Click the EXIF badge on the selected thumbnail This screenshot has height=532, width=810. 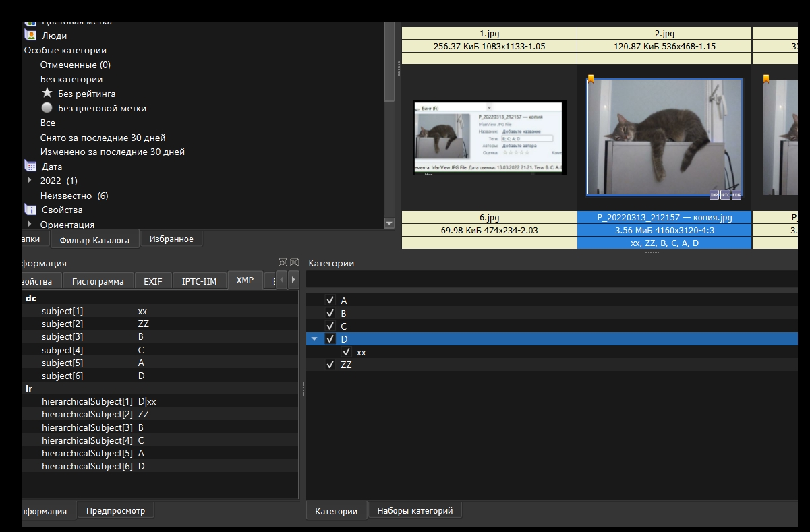(x=736, y=195)
